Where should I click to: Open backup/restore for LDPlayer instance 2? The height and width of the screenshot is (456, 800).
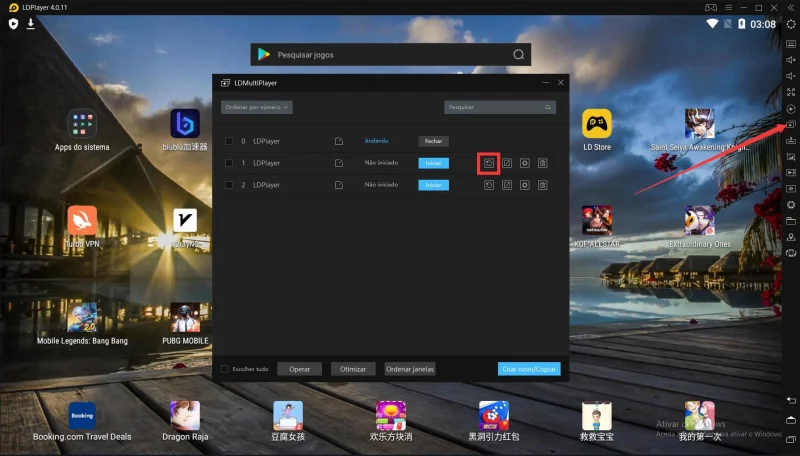[x=489, y=185]
